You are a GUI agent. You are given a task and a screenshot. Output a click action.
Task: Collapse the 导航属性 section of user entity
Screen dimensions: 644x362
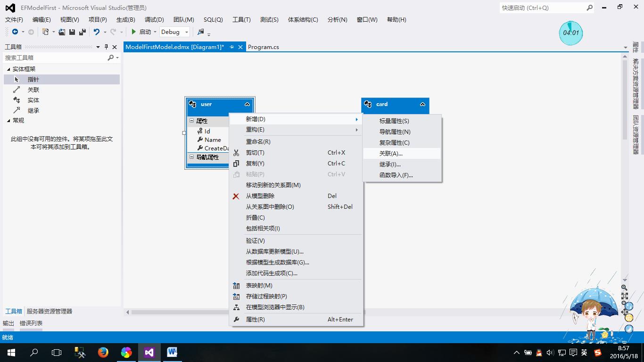pos(192,157)
